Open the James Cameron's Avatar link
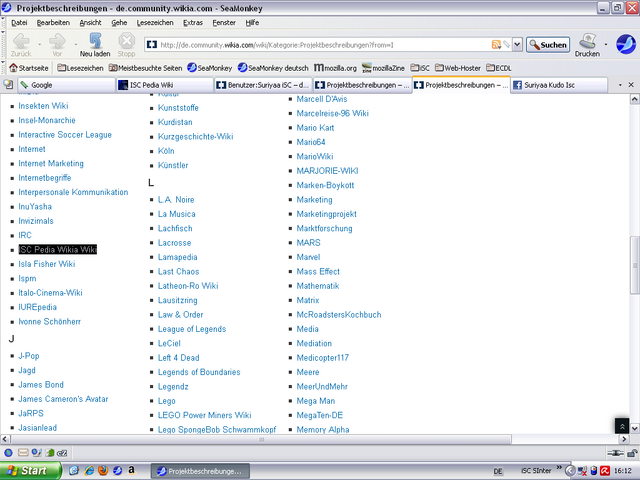This screenshot has height=480, width=640. pos(63,399)
